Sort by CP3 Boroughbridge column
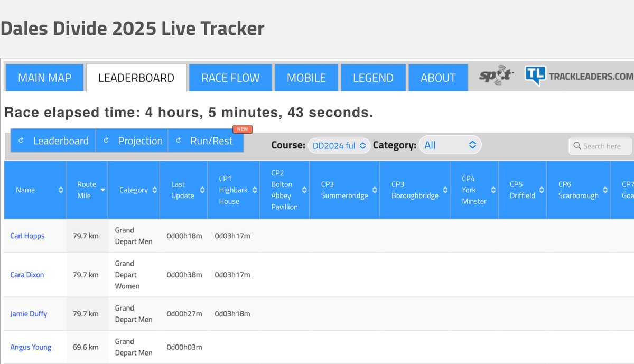The width and height of the screenshot is (634, 364). tap(415, 190)
